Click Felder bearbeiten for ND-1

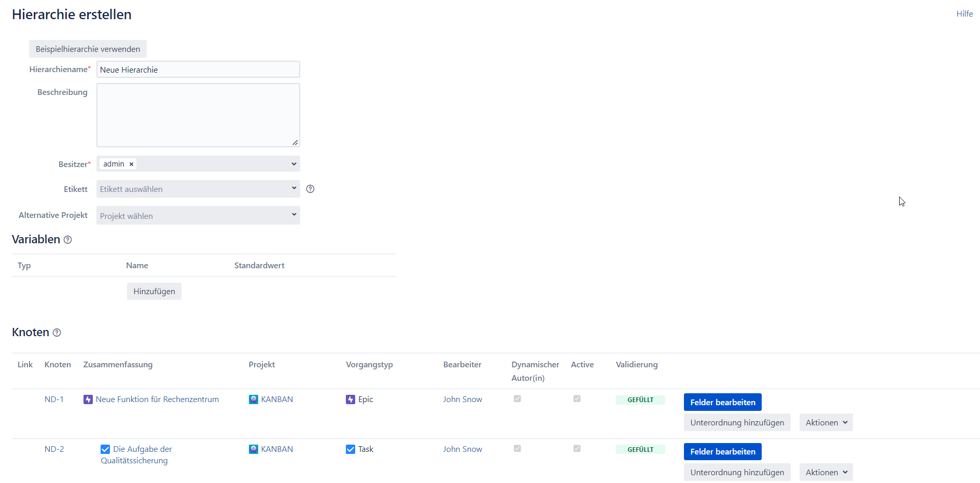coord(722,402)
